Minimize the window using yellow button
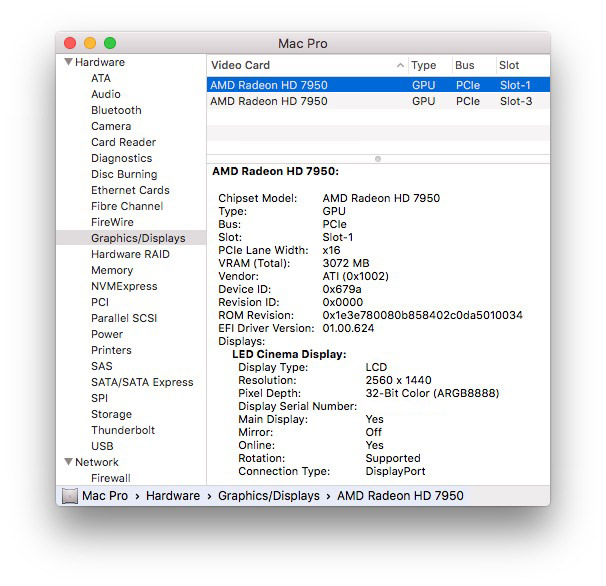The width and height of the screenshot is (606, 586). (90, 43)
